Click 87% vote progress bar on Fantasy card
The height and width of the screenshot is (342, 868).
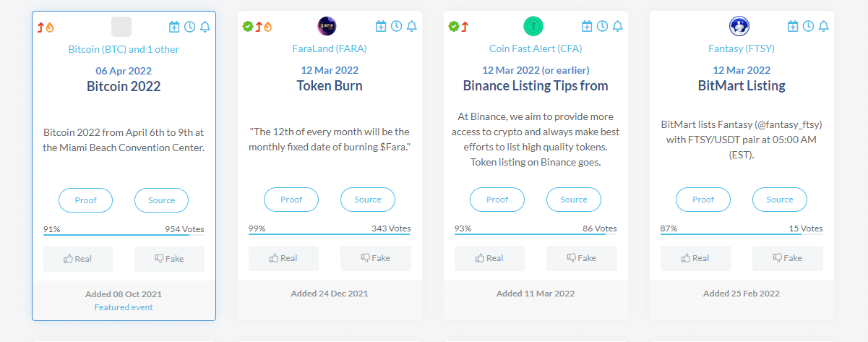[x=741, y=234]
